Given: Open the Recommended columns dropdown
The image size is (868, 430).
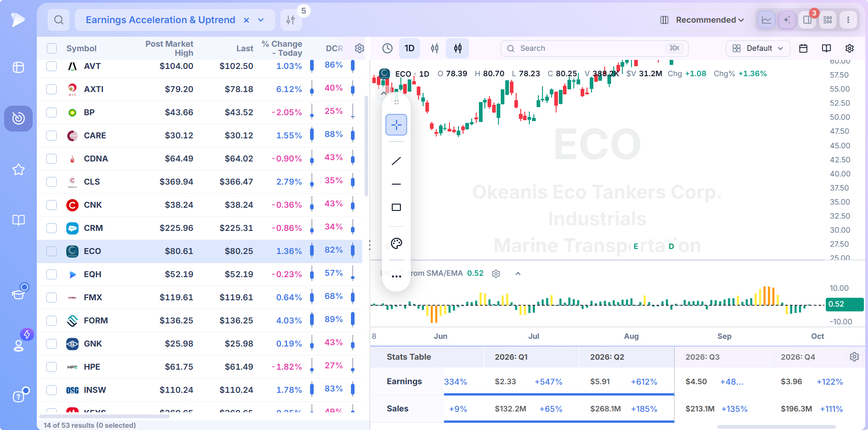Looking at the screenshot, I should coord(701,20).
